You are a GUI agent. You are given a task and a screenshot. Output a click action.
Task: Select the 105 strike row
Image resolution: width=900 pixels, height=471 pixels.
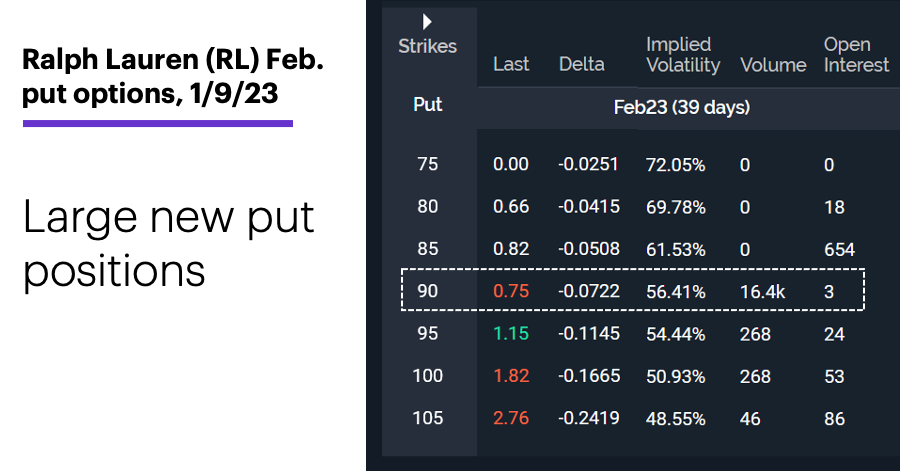click(x=633, y=418)
